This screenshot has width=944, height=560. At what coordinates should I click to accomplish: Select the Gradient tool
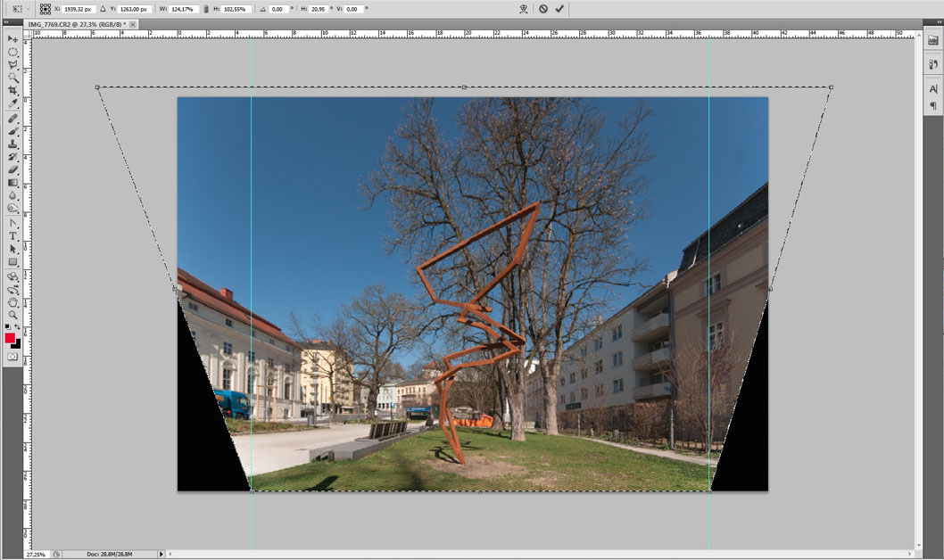point(12,183)
